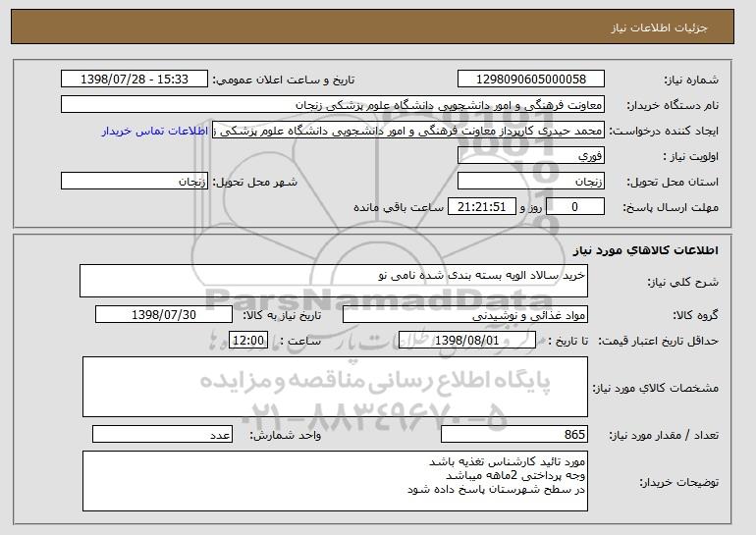Image resolution: width=756 pixels, height=535 pixels.
Task: Click the general description box خرید سالاد الویه
Action: (334, 281)
